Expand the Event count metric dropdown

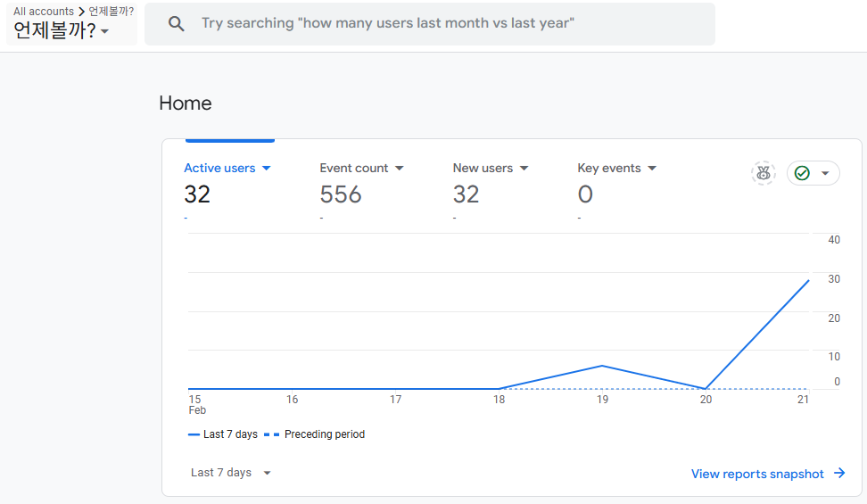400,169
